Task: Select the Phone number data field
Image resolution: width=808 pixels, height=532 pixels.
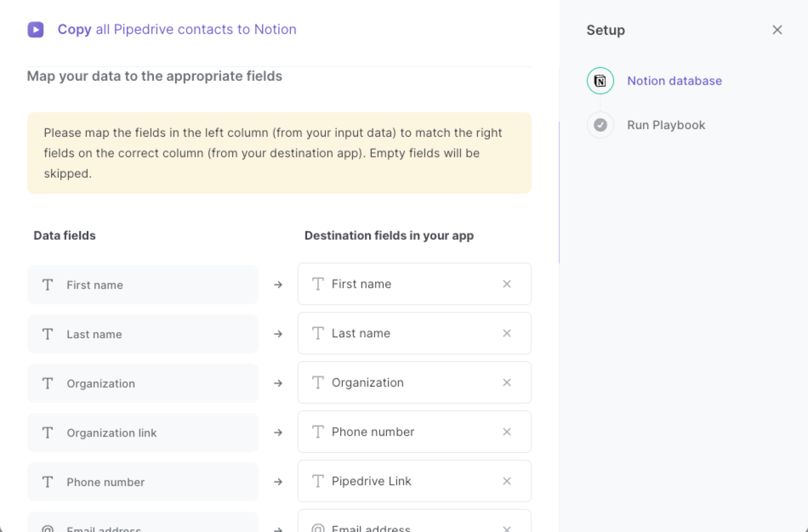Action: click(x=143, y=482)
